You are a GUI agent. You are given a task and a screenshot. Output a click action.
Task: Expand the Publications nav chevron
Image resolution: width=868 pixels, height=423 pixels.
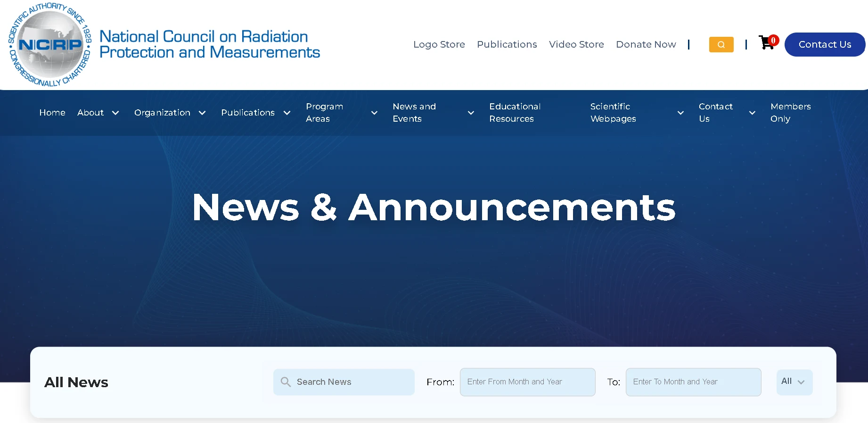[287, 113]
